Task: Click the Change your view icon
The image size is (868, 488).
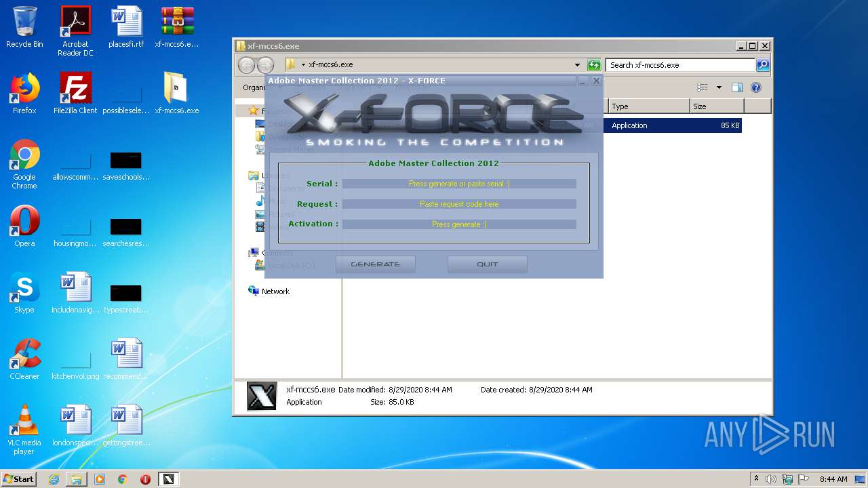Action: point(703,87)
